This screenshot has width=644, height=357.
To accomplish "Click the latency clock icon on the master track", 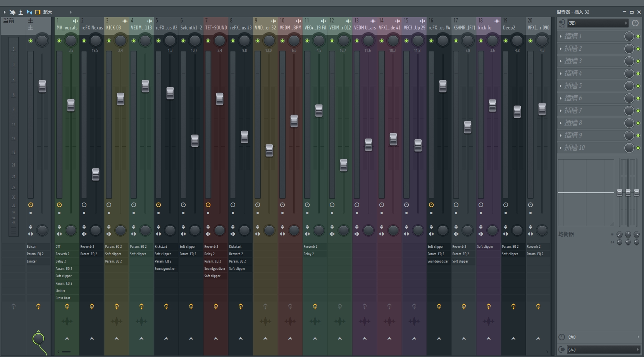I will tap(31, 205).
